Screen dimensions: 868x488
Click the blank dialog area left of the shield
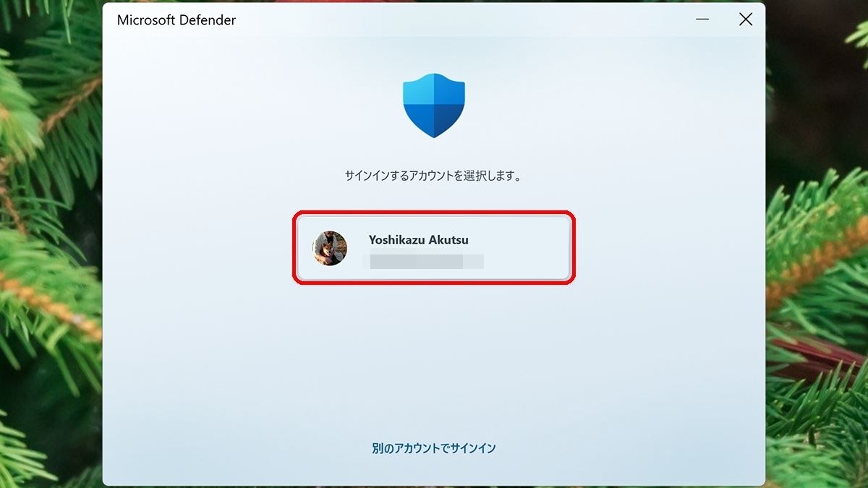pos(253,105)
